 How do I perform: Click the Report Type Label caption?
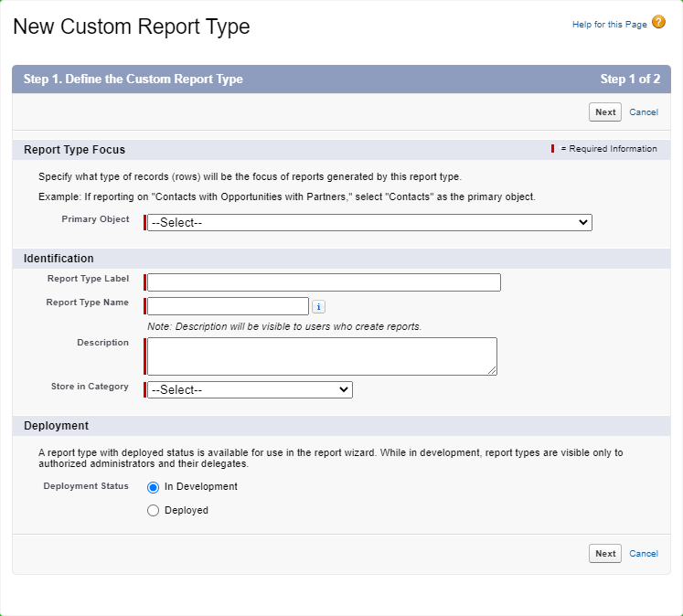click(88, 279)
